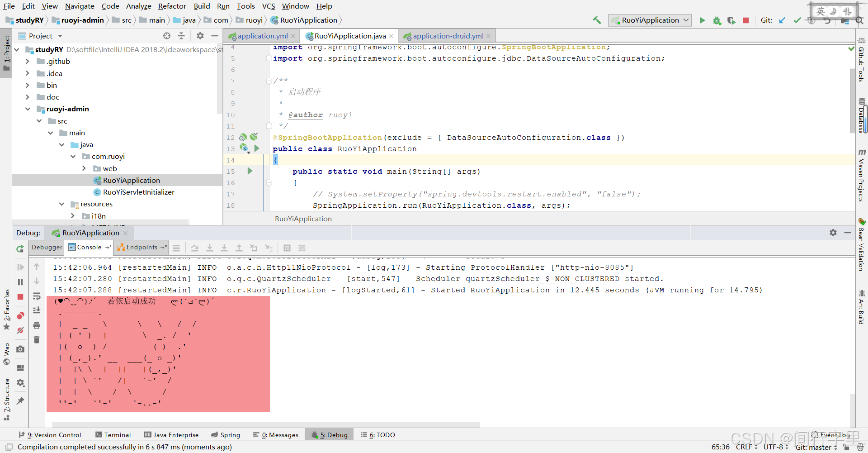Switch to Endpoints tab in Debug panel

pyautogui.click(x=142, y=247)
